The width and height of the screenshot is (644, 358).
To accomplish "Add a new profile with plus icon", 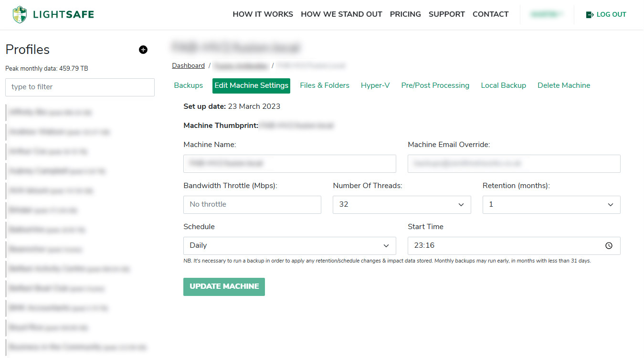I will coord(143,50).
